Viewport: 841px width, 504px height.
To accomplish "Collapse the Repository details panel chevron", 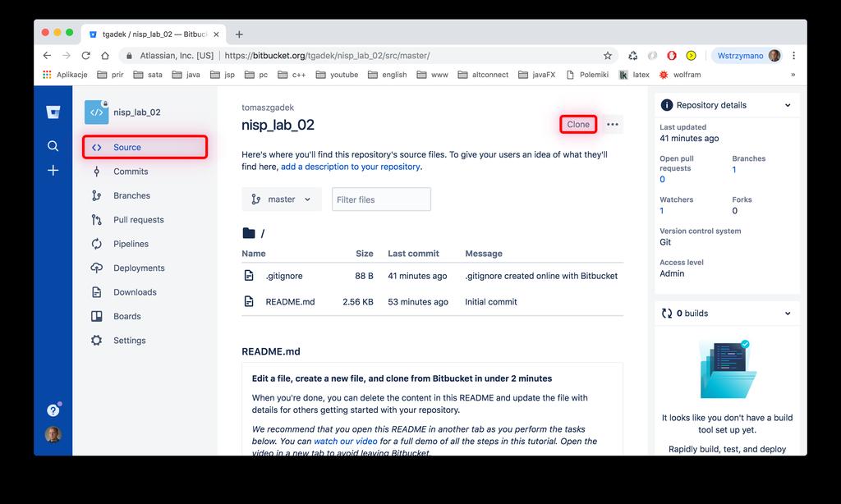I will point(788,105).
